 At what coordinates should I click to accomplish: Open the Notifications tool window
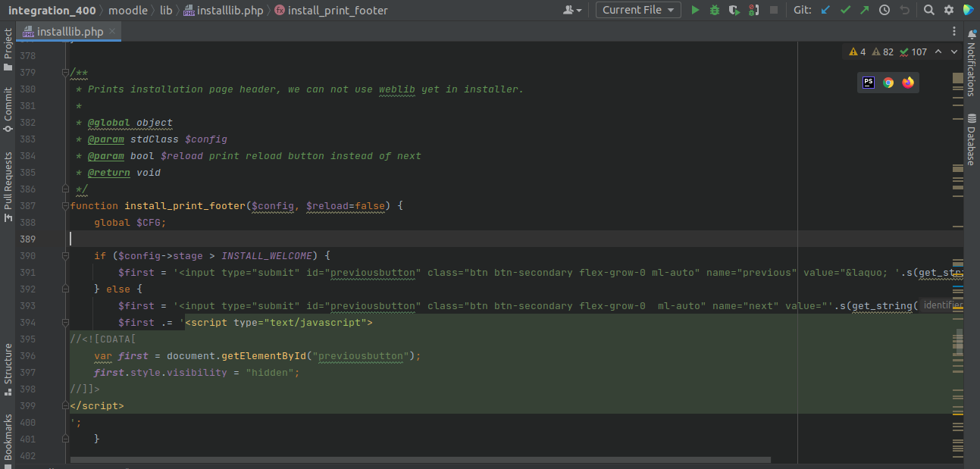(971, 62)
